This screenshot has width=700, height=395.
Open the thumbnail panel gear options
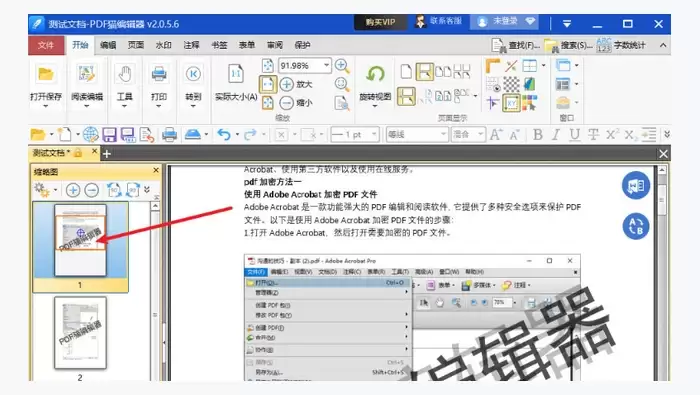[42, 190]
